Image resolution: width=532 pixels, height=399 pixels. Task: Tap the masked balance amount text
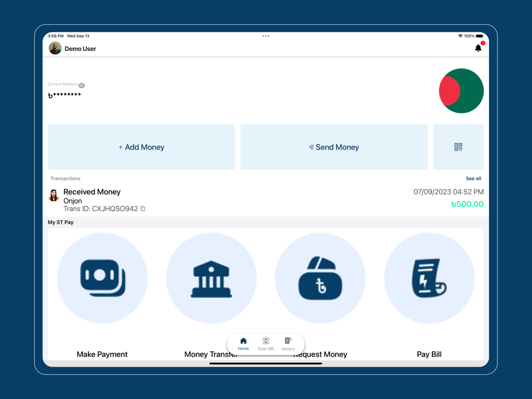pyautogui.click(x=64, y=95)
